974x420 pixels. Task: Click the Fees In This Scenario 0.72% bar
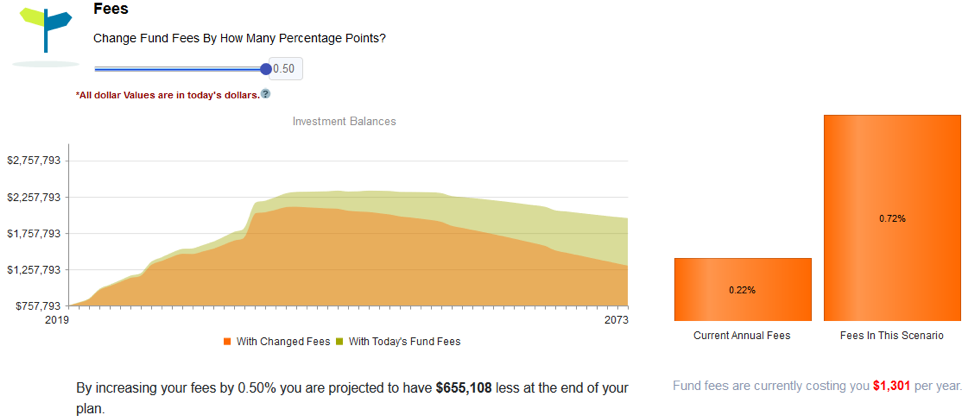[x=892, y=218]
